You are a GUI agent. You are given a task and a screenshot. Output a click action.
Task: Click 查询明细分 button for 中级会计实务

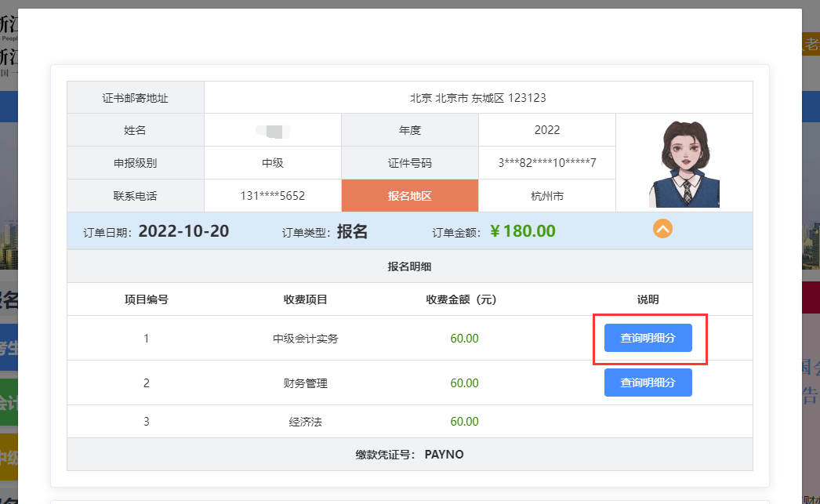point(648,339)
